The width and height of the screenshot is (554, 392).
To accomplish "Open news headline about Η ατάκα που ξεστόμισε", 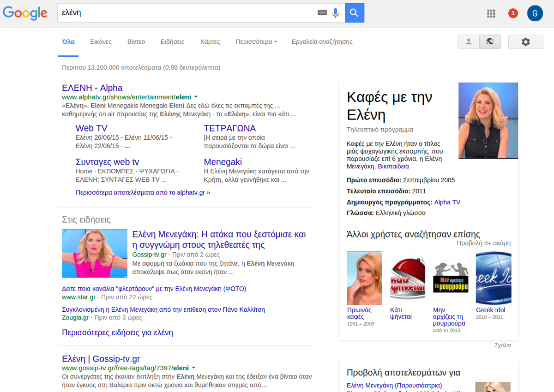I will 219,239.
